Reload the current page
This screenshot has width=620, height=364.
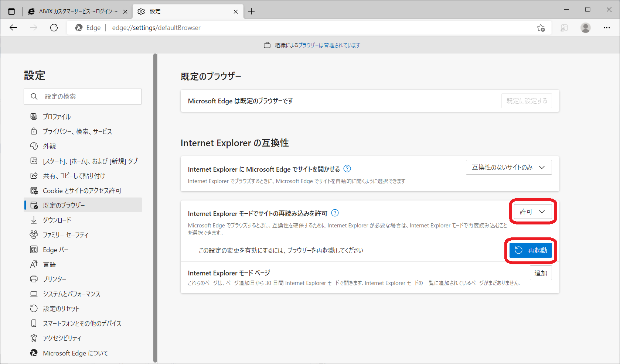click(x=54, y=28)
